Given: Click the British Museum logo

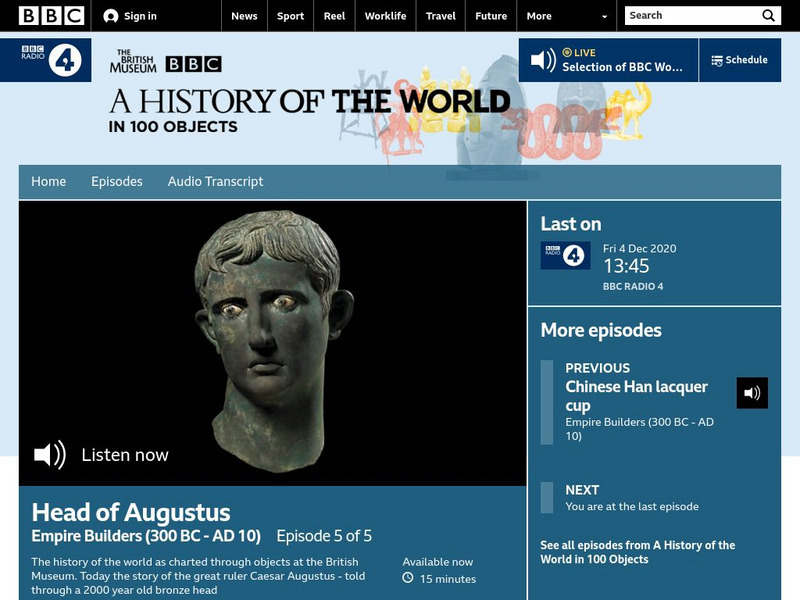Looking at the screenshot, I should point(136,59).
